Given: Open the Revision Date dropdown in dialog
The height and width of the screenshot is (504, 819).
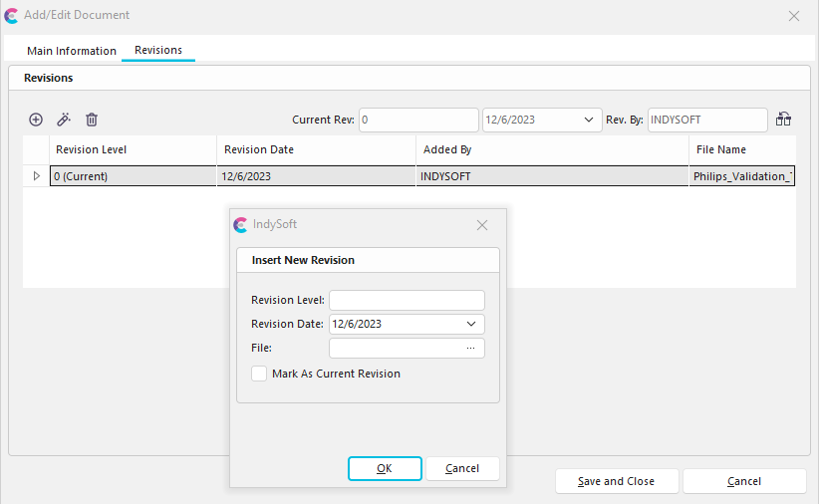Looking at the screenshot, I should pos(471,324).
